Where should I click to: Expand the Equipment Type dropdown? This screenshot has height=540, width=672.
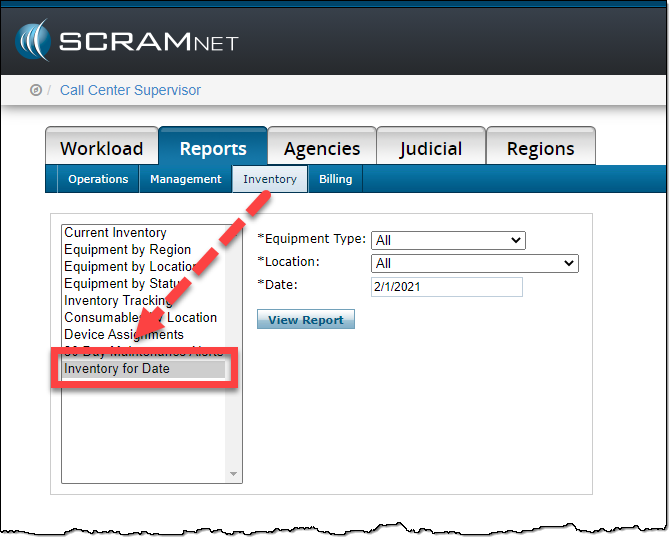[448, 240]
